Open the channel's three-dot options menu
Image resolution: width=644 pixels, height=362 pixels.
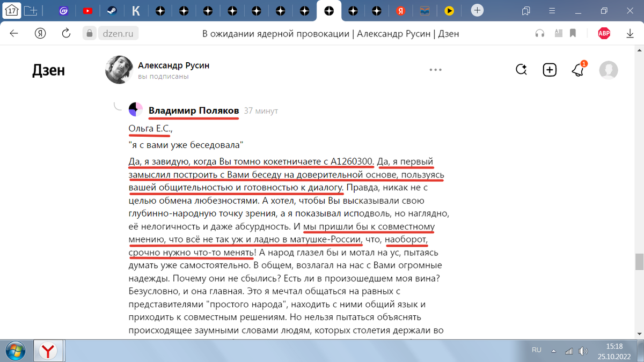click(435, 69)
